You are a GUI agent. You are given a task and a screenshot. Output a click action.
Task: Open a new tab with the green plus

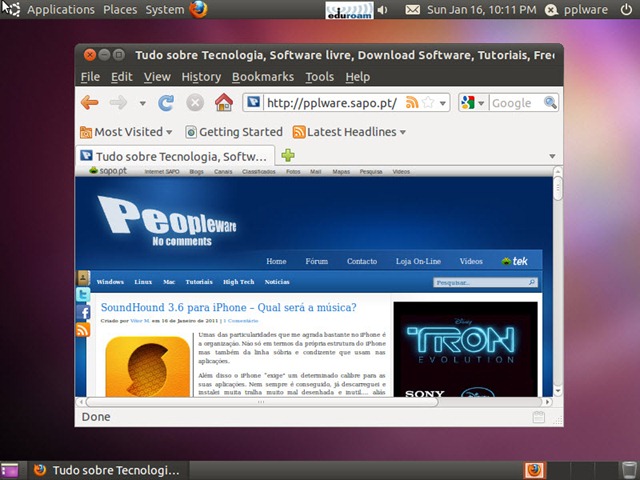pyautogui.click(x=288, y=156)
